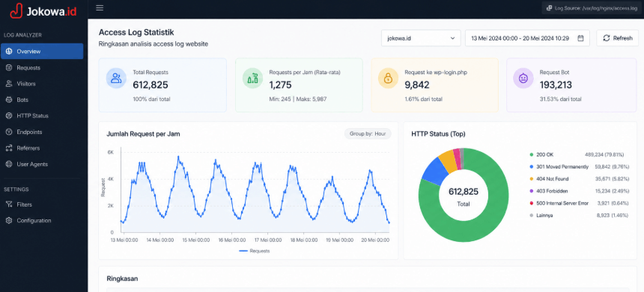Open the Visitors menu item
The height and width of the screenshot is (292, 644).
point(42,84)
